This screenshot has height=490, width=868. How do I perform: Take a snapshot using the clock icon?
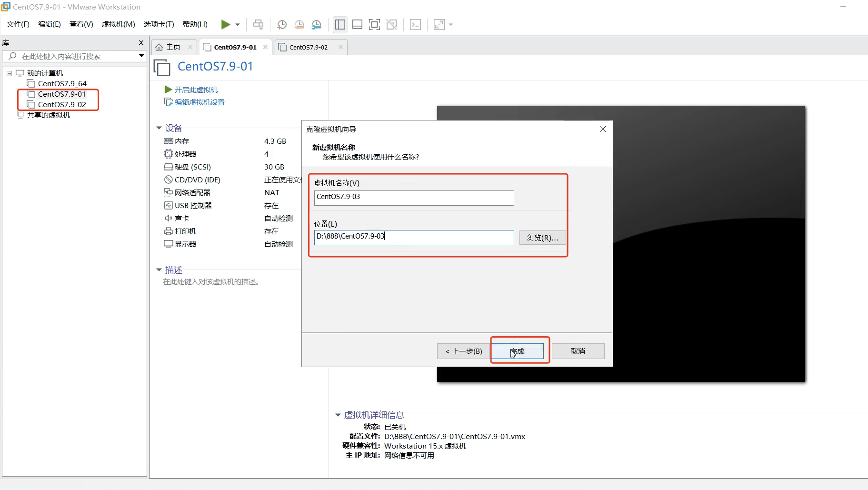[282, 24]
